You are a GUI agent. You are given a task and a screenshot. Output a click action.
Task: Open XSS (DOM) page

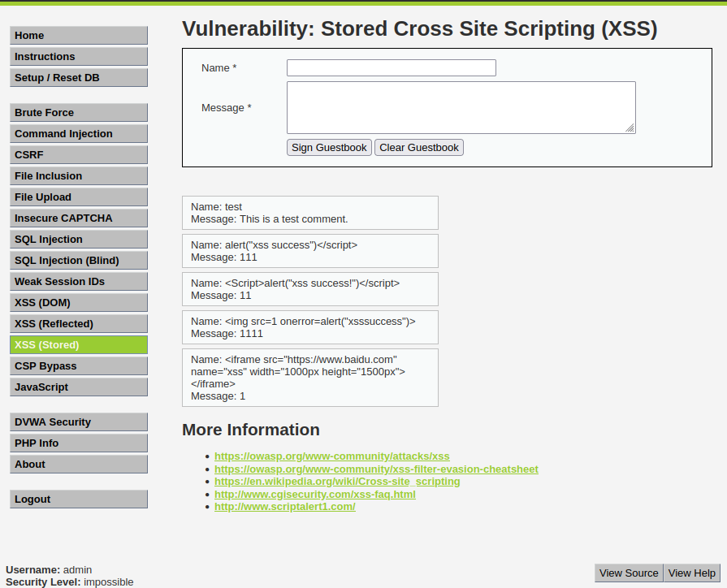click(x=79, y=302)
